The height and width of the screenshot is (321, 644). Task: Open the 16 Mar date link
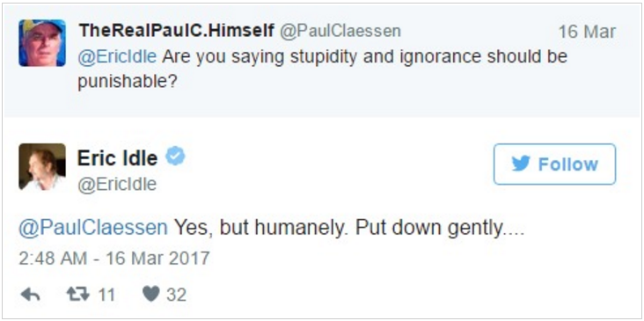pyautogui.click(x=588, y=32)
